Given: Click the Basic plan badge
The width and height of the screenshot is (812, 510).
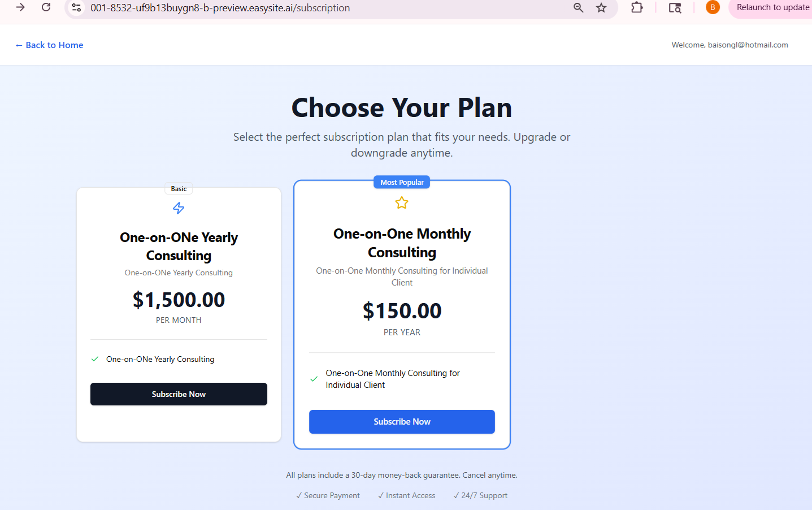Looking at the screenshot, I should [179, 189].
